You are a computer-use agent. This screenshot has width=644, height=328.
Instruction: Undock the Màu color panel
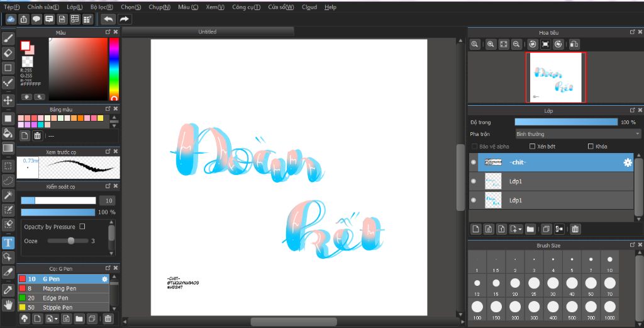[108, 32]
